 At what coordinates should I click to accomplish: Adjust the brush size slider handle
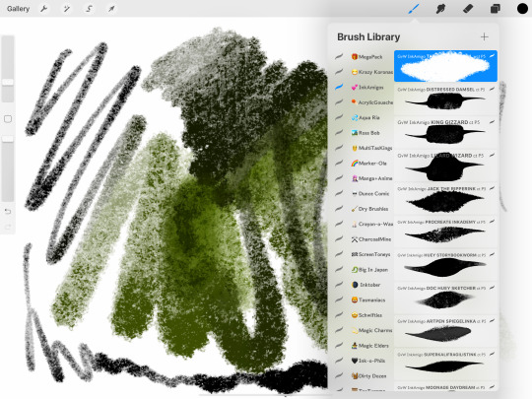tap(8, 82)
